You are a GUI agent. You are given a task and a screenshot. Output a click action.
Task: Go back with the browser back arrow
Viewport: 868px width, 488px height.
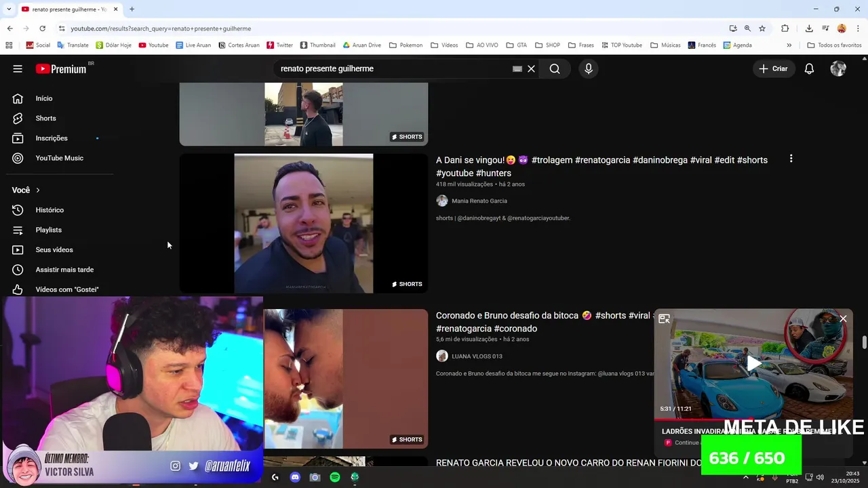(9, 28)
